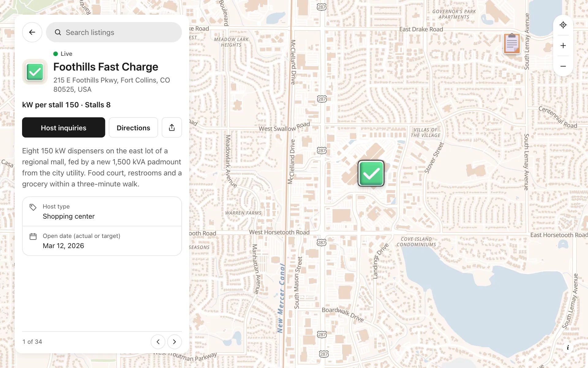Click Villas of the Village label
The image size is (588, 368).
point(425,132)
